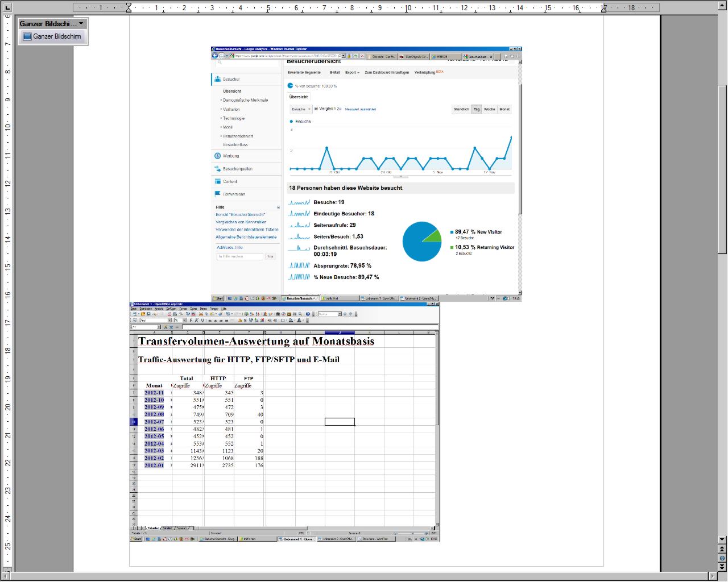This screenshot has height=582, width=728.
Task: Select the Tag time granularity toggle
Action: click(477, 109)
